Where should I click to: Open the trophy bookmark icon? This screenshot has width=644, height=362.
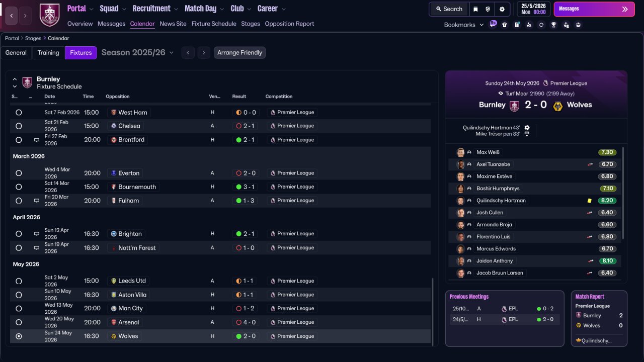554,25
